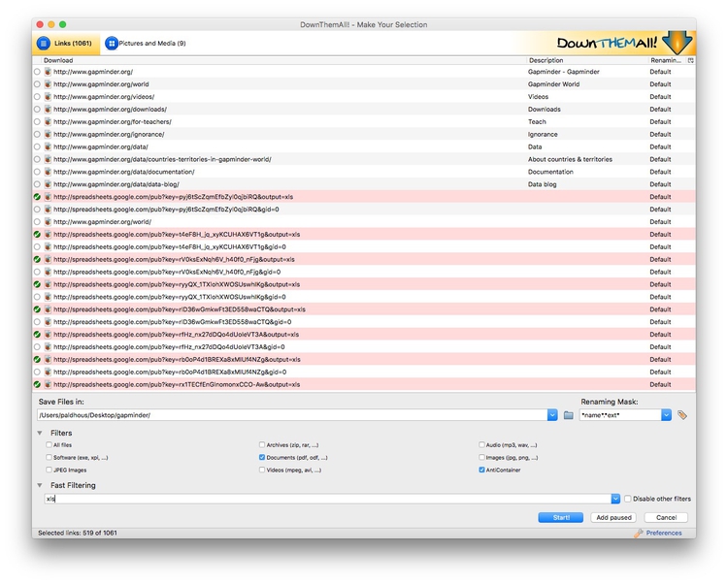Click the About countries & territories description
This screenshot has height=584, width=728.
click(x=570, y=159)
